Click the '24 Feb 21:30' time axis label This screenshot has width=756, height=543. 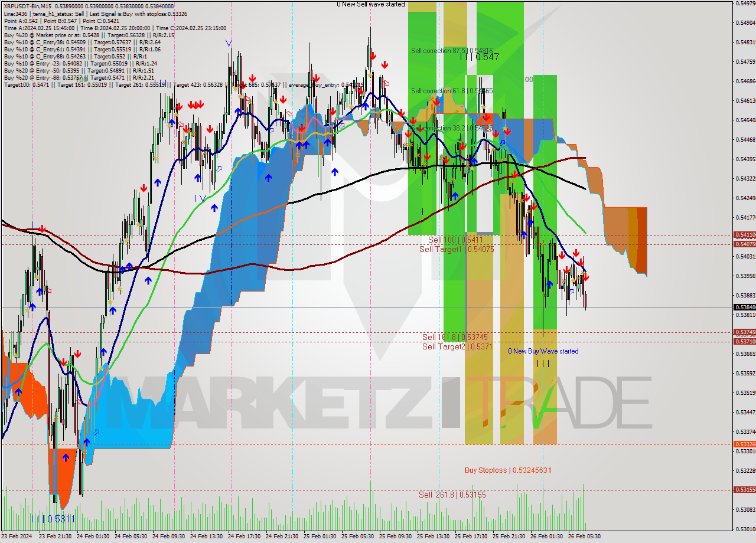[283, 537]
